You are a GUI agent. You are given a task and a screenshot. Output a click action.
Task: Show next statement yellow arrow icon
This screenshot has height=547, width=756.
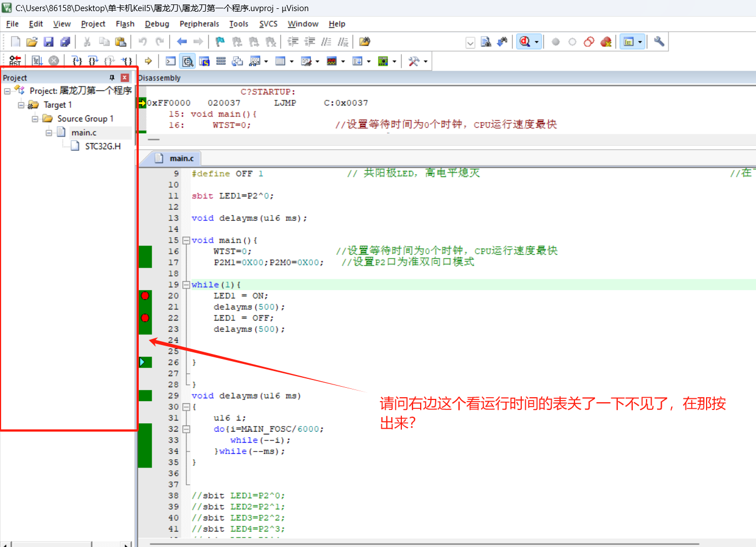tap(148, 61)
